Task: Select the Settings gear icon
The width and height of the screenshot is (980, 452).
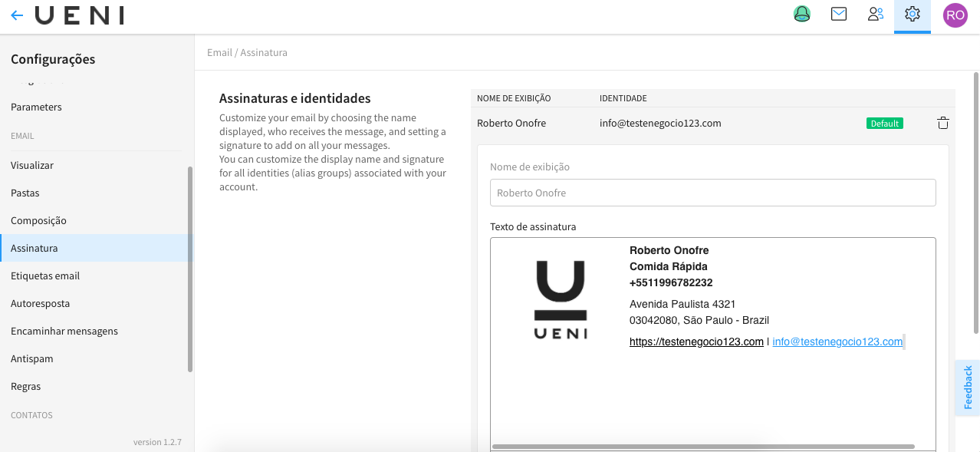Action: pyautogui.click(x=912, y=14)
